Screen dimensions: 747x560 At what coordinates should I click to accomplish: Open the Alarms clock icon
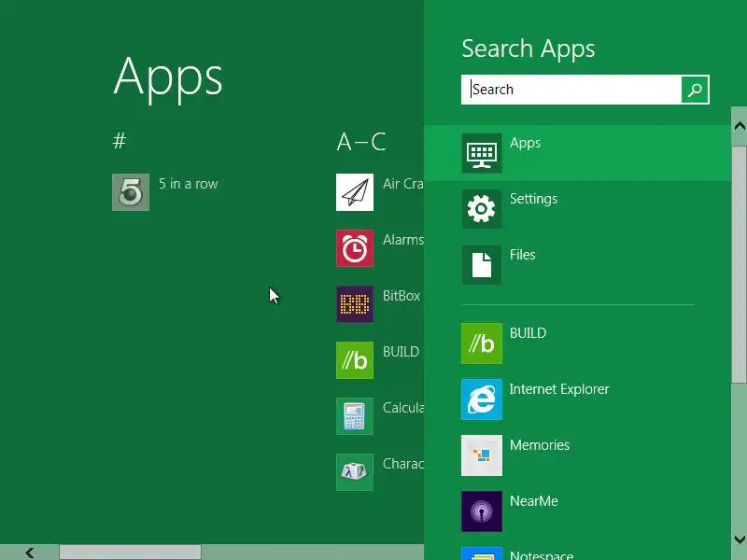tap(355, 248)
